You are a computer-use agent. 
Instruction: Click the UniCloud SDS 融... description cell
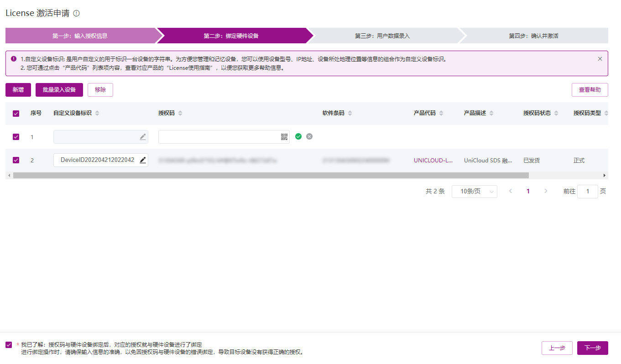click(x=488, y=161)
